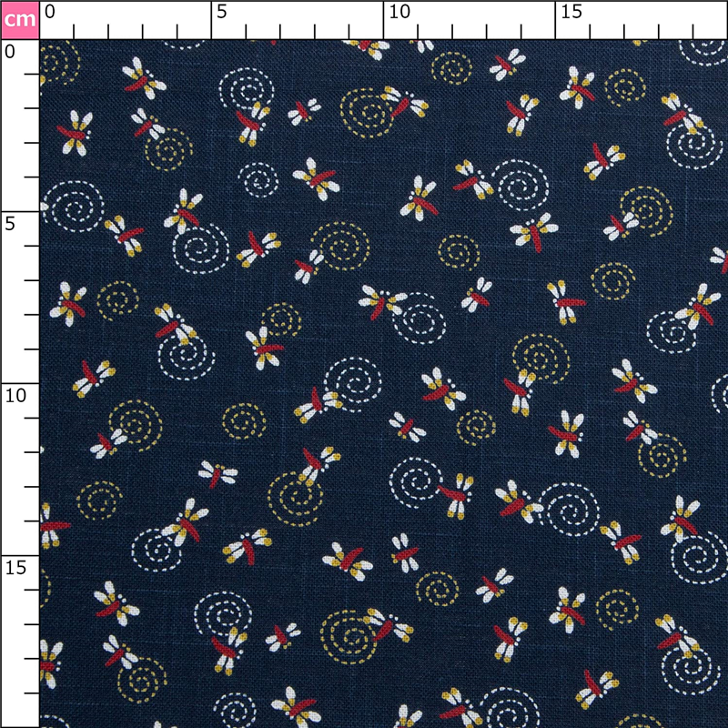This screenshot has height=728, width=728.
Task: Select the 5 mark on the vertical ruler
Action: click(x=11, y=223)
